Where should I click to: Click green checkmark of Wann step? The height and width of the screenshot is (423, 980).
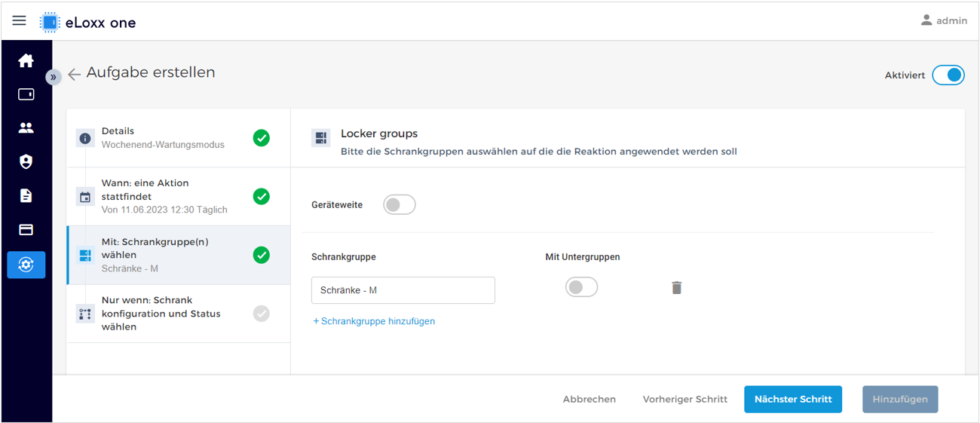coord(262,196)
